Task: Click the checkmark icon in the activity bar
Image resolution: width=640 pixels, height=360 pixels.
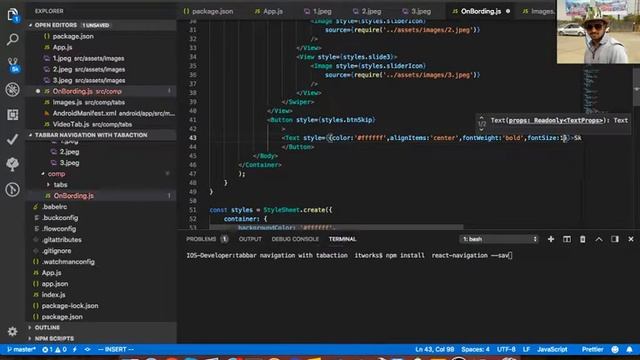Action: [x=13, y=140]
